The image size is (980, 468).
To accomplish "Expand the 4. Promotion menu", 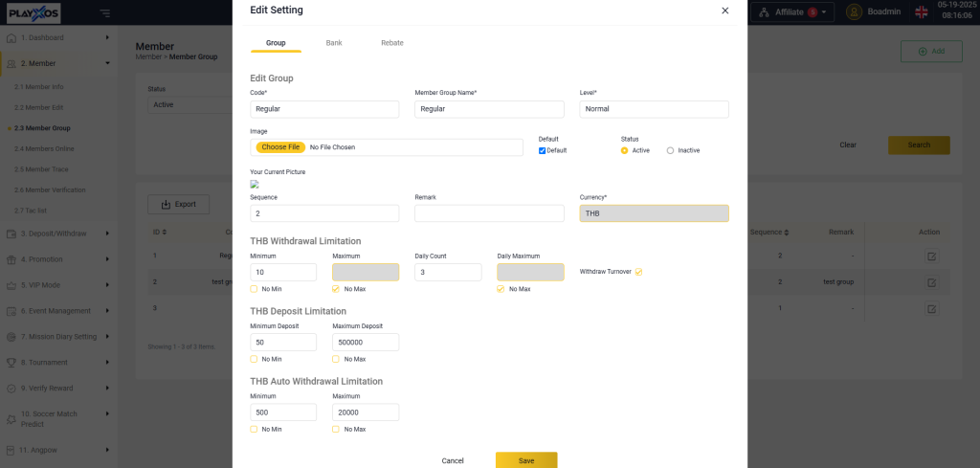I will pos(58,258).
